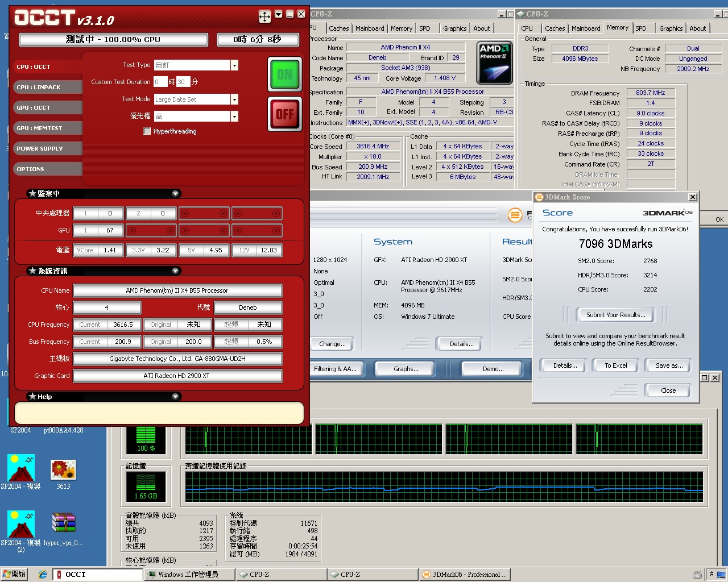Select the POWER SUPPLY tab
The width and height of the screenshot is (728, 582).
[x=48, y=148]
